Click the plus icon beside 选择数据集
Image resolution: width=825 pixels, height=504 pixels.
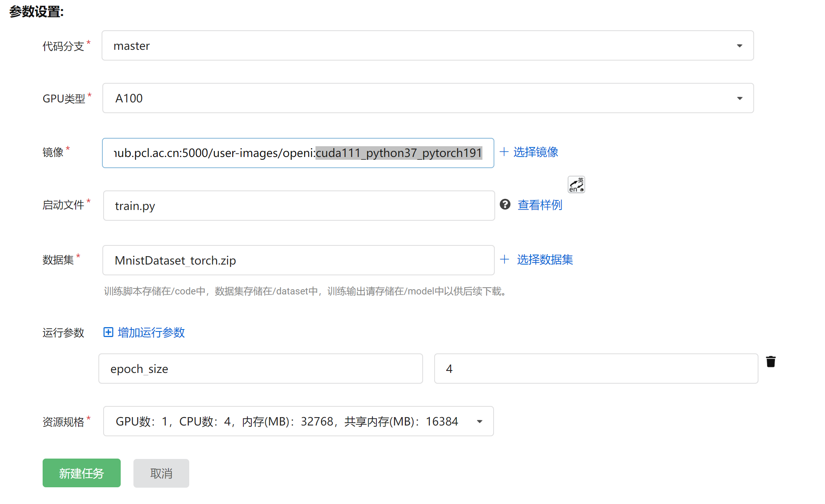(x=504, y=259)
